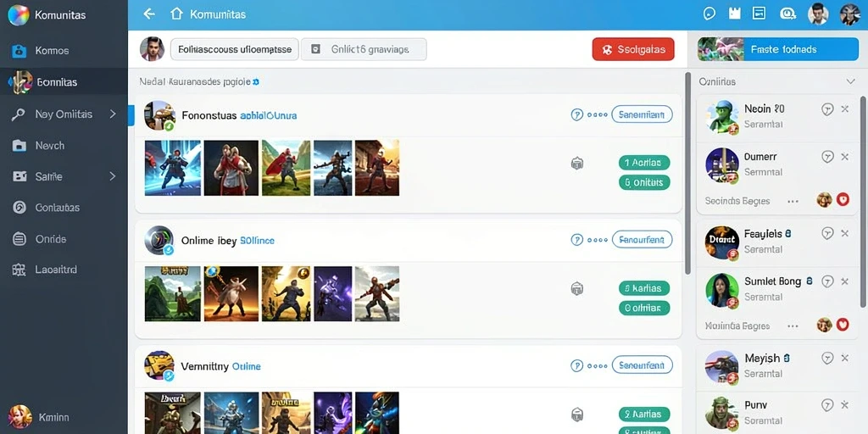
Task: Open the news page icon in header
Action: 759,14
